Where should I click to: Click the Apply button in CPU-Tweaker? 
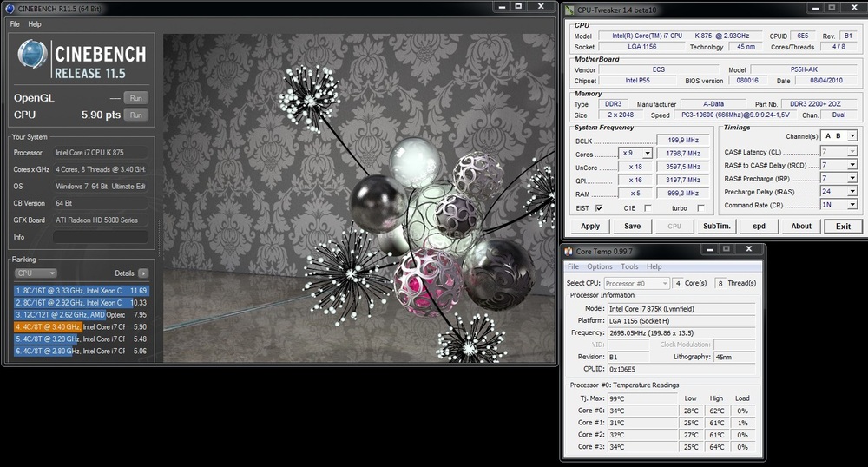[x=590, y=227]
